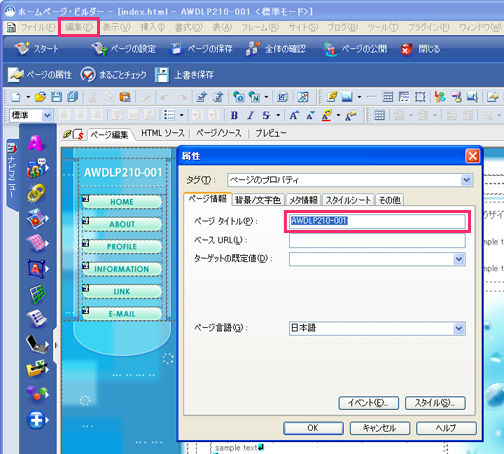
Task: Click the laptop icon in left sidebar
Action: pyautogui.click(x=37, y=344)
